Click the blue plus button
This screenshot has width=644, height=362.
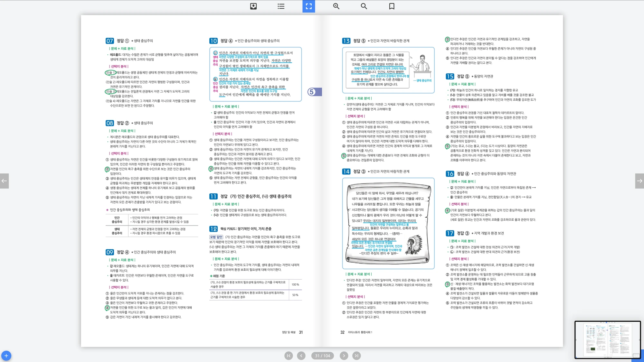coord(6,356)
